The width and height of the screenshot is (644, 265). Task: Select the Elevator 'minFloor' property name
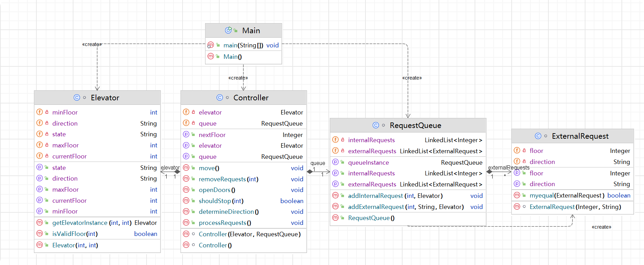65,211
